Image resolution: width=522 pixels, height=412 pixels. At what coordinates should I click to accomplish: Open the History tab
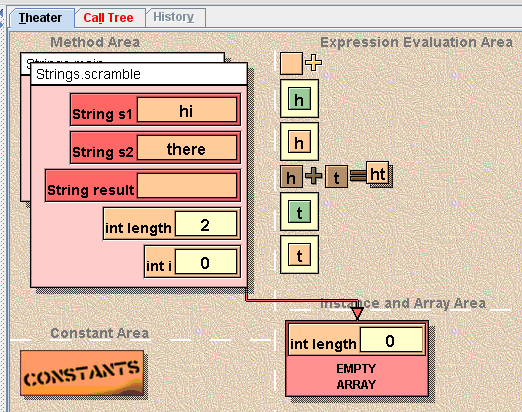point(174,17)
